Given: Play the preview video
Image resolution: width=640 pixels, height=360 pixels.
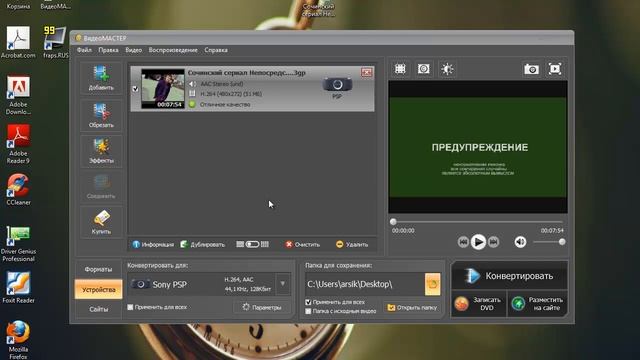Looking at the screenshot, I should pos(478,242).
